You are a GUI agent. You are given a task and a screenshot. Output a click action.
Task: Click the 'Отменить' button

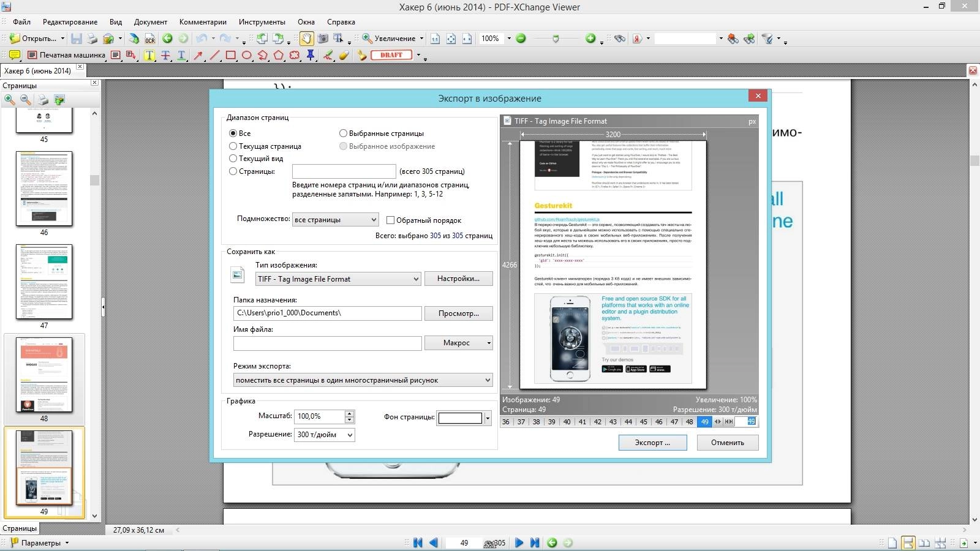tap(728, 442)
